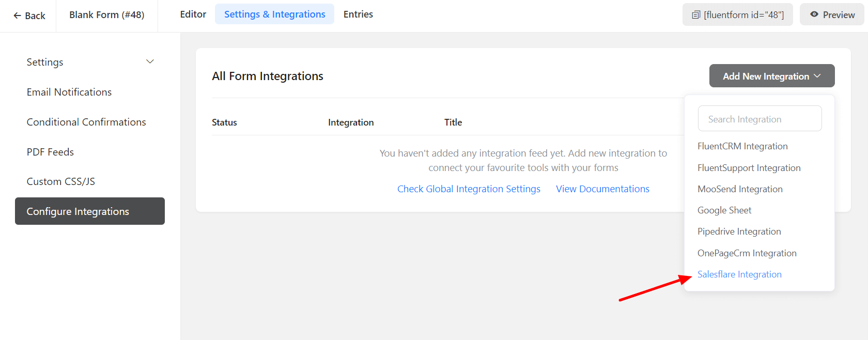
Task: Click the Search Integration input field
Action: [760, 119]
